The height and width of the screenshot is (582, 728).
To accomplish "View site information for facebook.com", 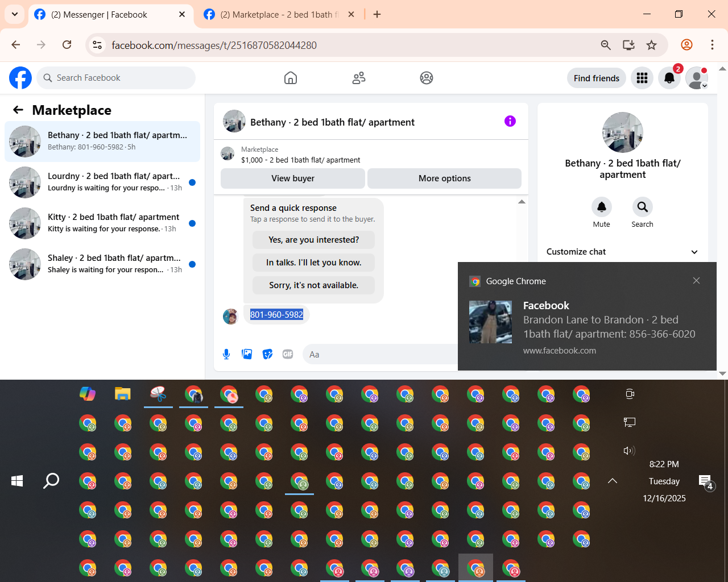I will pos(98,45).
